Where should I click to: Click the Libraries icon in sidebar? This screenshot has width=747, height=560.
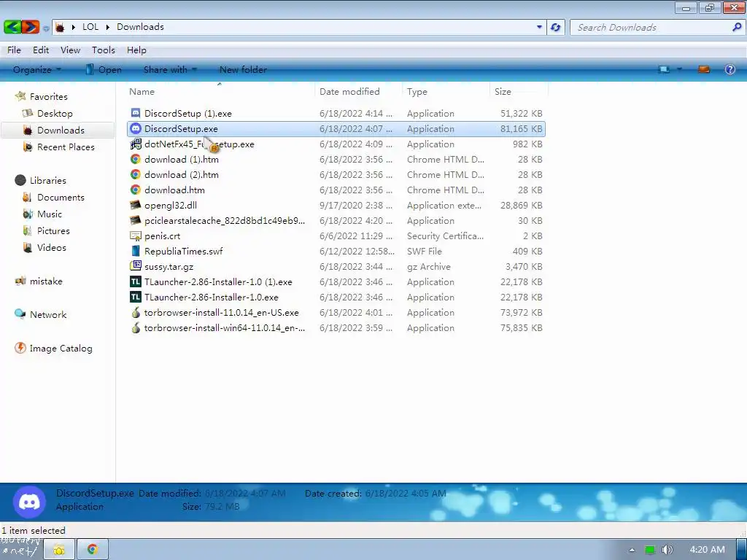click(20, 180)
